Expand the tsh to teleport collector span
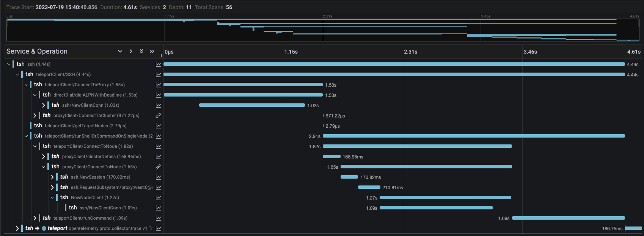The height and width of the screenshot is (236, 644). click(17, 228)
